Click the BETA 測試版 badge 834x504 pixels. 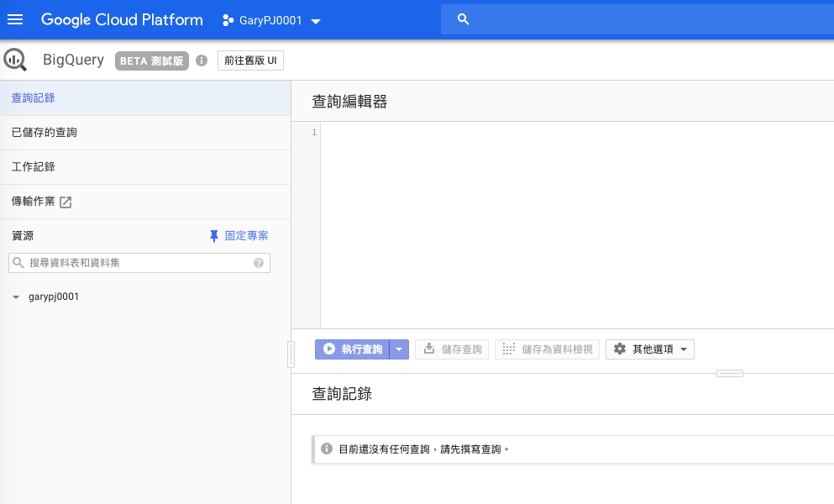coord(151,60)
